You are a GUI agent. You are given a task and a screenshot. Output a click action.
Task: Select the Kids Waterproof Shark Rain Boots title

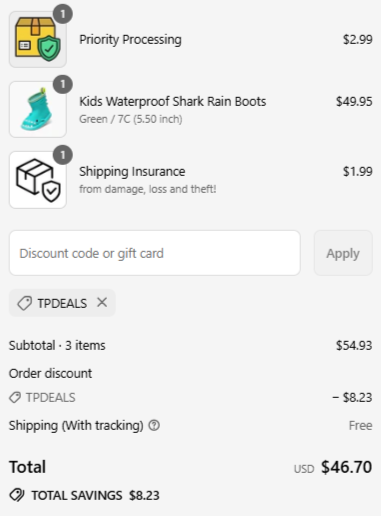tap(172, 101)
